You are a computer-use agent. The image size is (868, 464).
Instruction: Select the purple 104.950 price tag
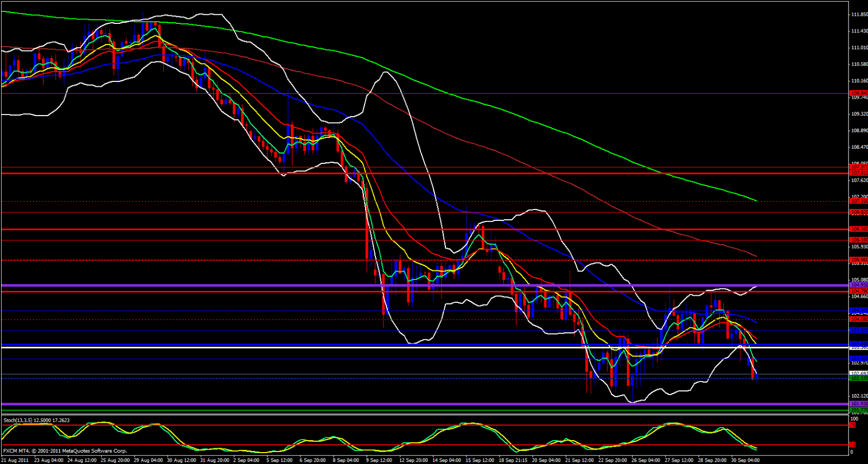pyautogui.click(x=858, y=285)
